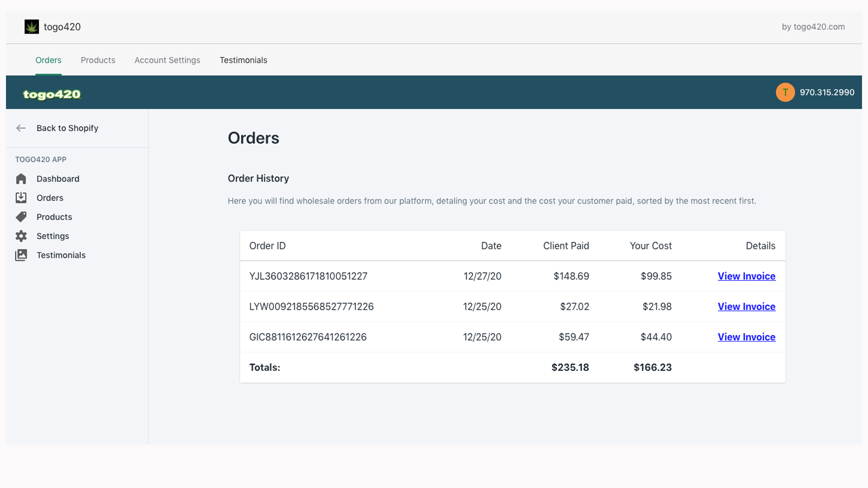Screen dimensions: 868x488
Task: Click the back arrow icon beside Shopify
Action: [21, 128]
